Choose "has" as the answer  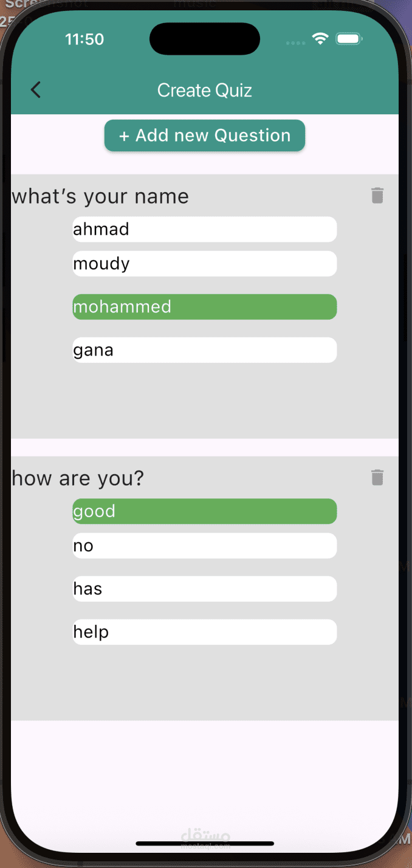(x=204, y=589)
